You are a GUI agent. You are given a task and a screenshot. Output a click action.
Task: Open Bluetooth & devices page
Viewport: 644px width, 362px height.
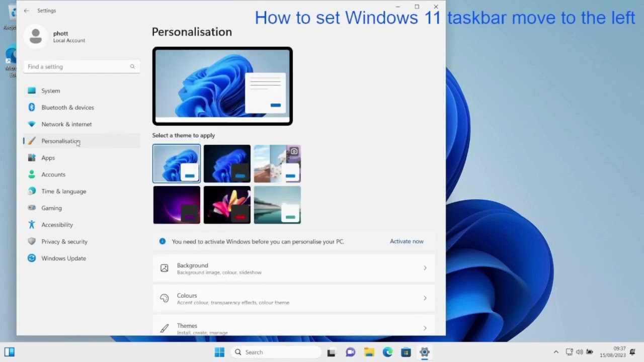(x=82, y=107)
